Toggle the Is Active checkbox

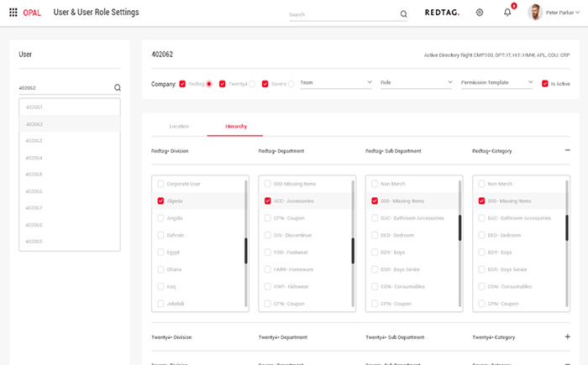click(545, 83)
